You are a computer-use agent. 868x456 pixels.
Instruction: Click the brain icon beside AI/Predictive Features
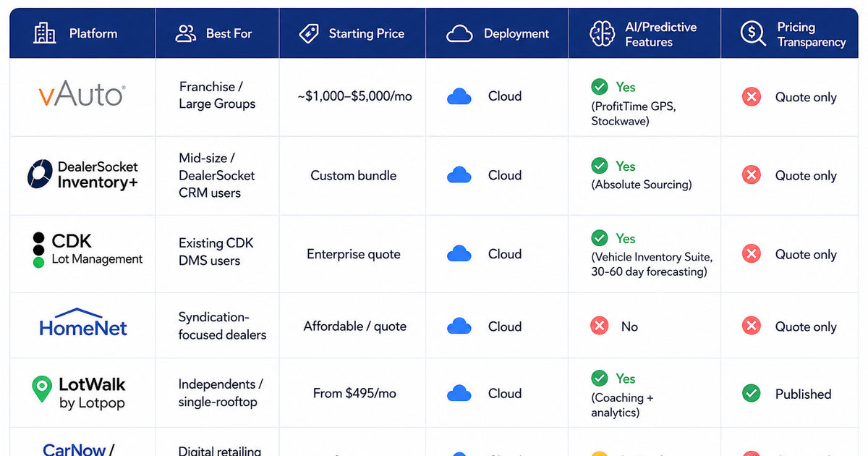602,34
